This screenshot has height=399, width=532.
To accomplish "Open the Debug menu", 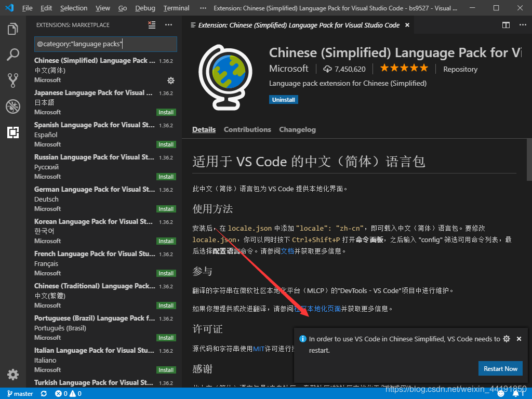I will [145, 8].
